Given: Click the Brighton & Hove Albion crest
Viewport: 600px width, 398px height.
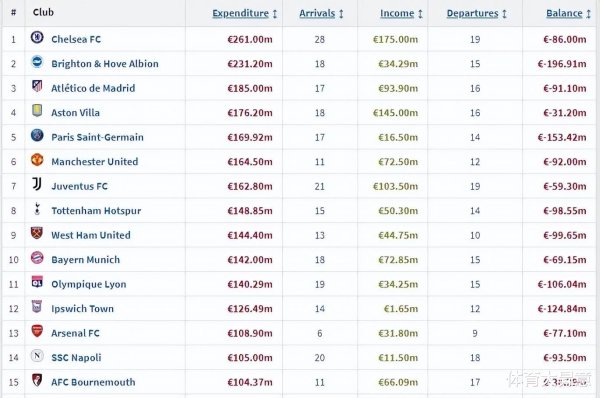Looking at the screenshot, I should (x=37, y=62).
